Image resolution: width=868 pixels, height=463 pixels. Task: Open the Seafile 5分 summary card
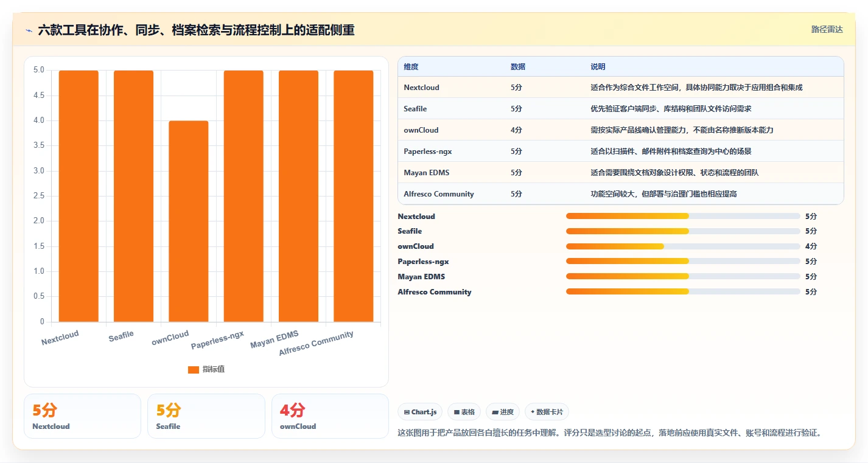pos(206,416)
